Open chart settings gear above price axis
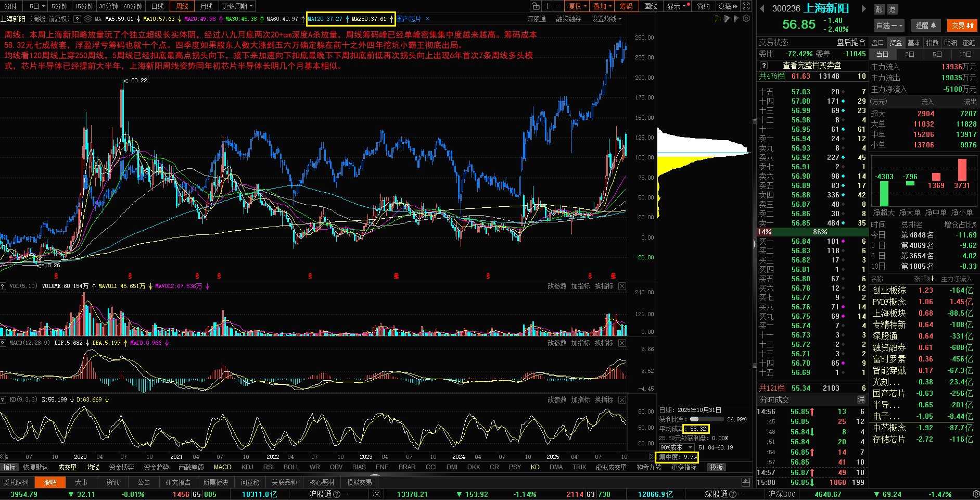980x500 pixels. (746, 19)
